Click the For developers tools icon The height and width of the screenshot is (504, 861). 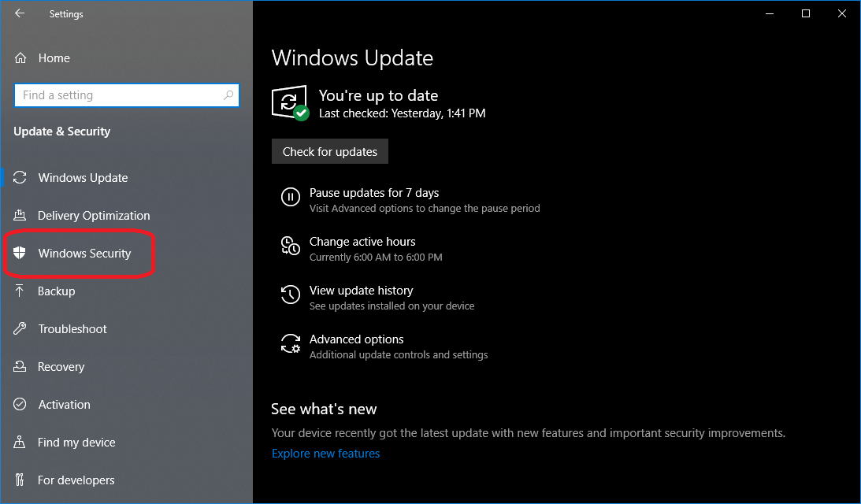coord(20,480)
